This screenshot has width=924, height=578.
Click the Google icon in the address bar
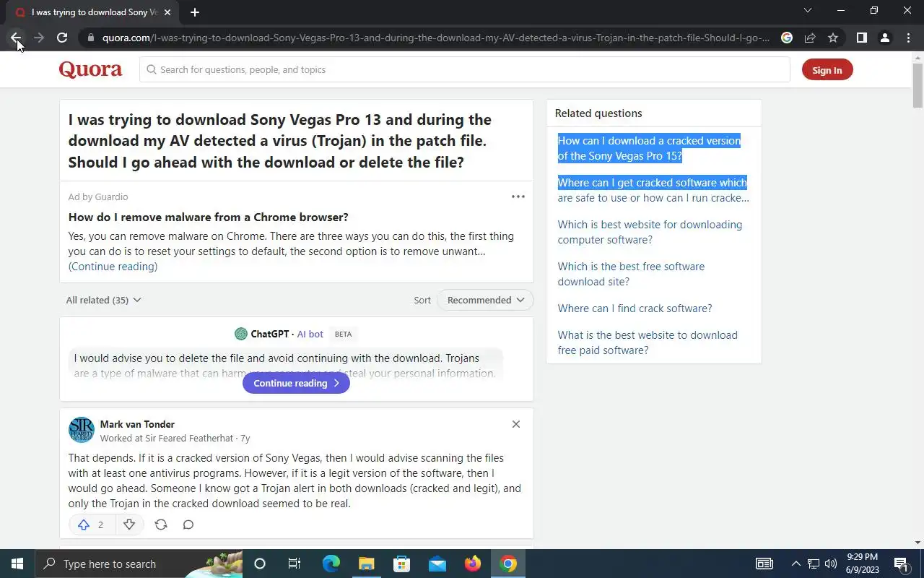coord(787,38)
